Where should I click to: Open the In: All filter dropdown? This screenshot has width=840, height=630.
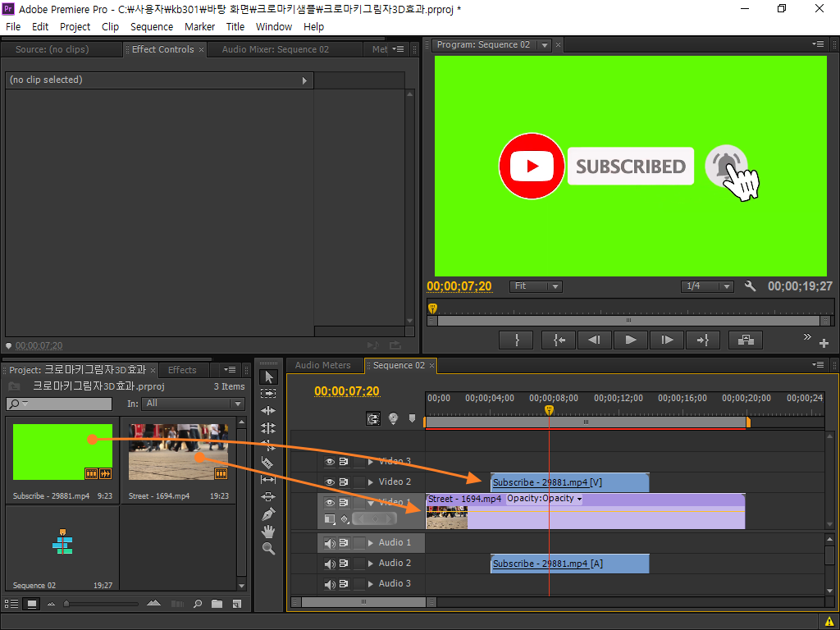[193, 404]
